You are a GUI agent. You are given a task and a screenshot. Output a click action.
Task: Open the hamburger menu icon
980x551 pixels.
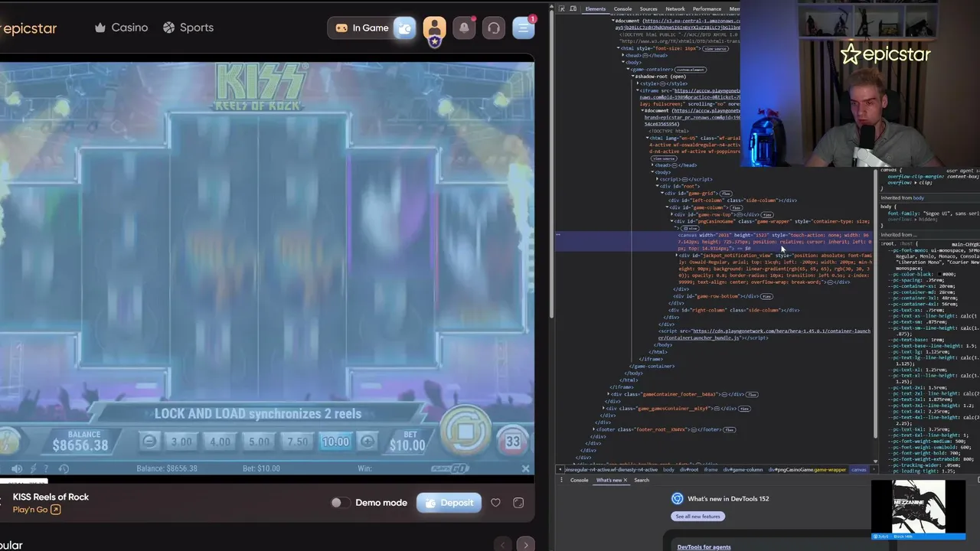pos(524,28)
